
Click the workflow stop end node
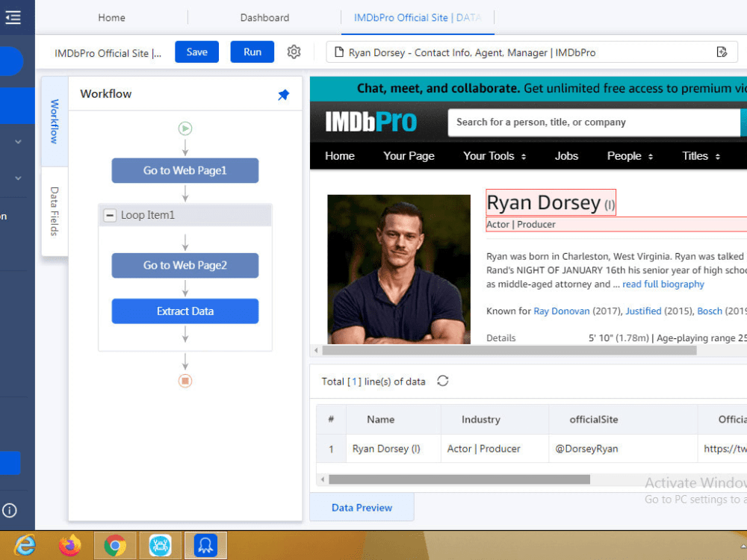[185, 381]
